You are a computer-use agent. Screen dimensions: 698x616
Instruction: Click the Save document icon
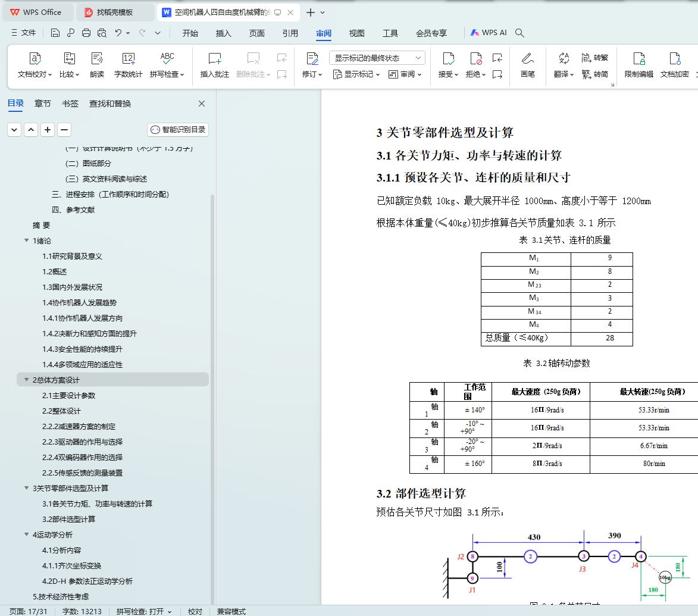coord(55,33)
